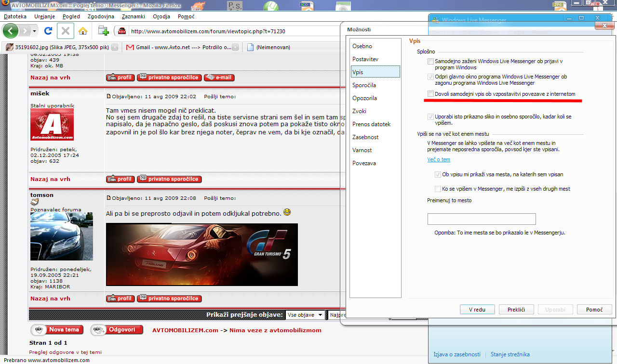Open the Urejanje menu
Viewport: 617px width, 364px height.
coord(45,16)
